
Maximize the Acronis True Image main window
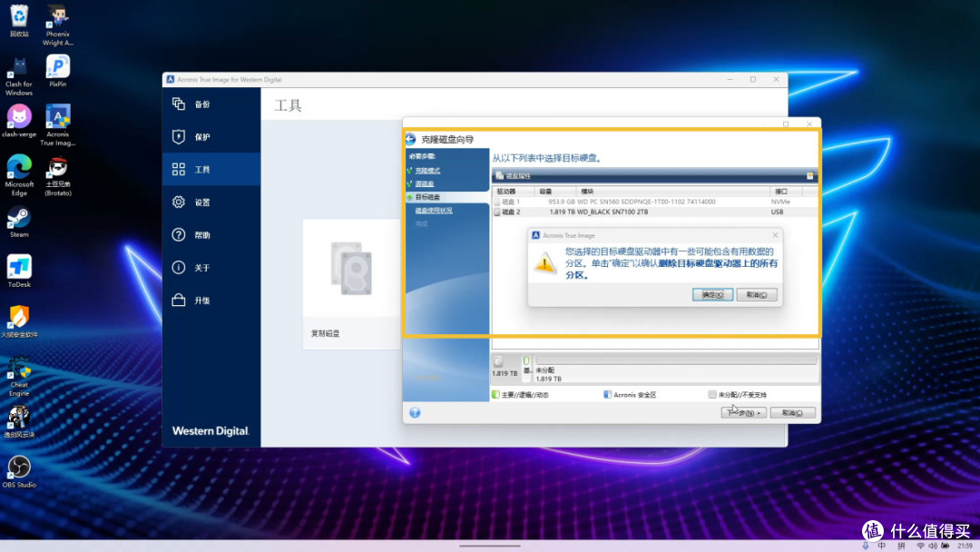753,79
